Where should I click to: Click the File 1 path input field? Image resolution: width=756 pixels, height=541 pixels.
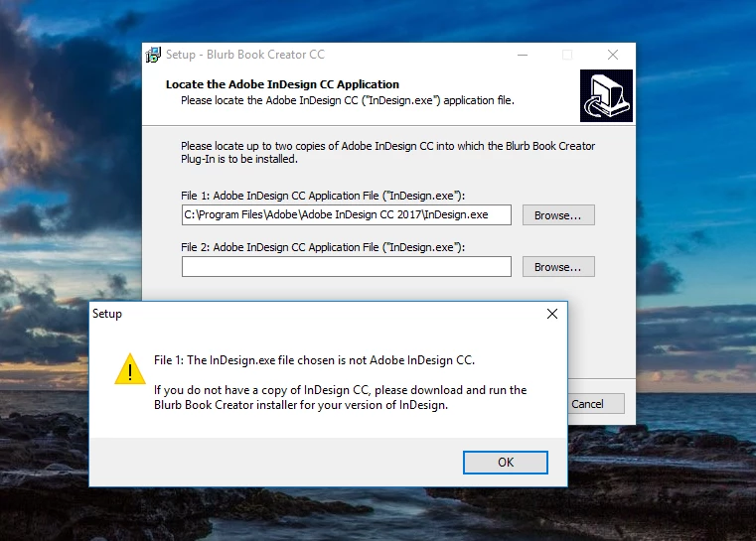point(346,214)
